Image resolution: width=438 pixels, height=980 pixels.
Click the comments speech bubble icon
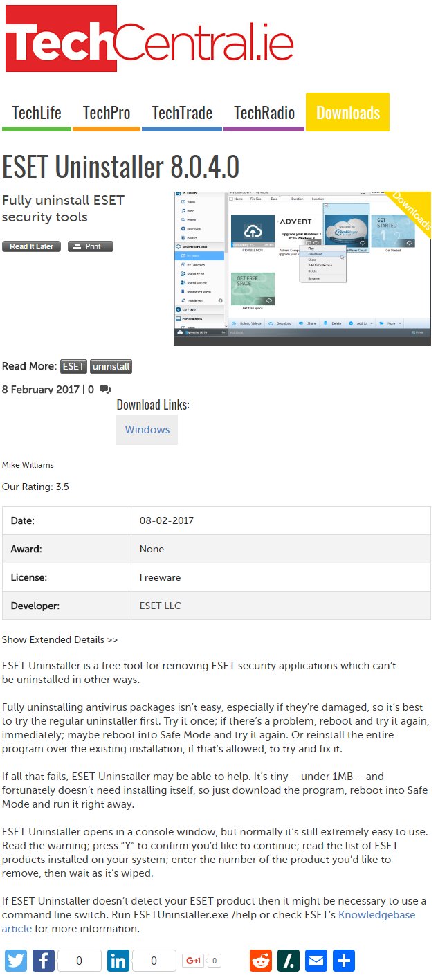pyautogui.click(x=104, y=390)
